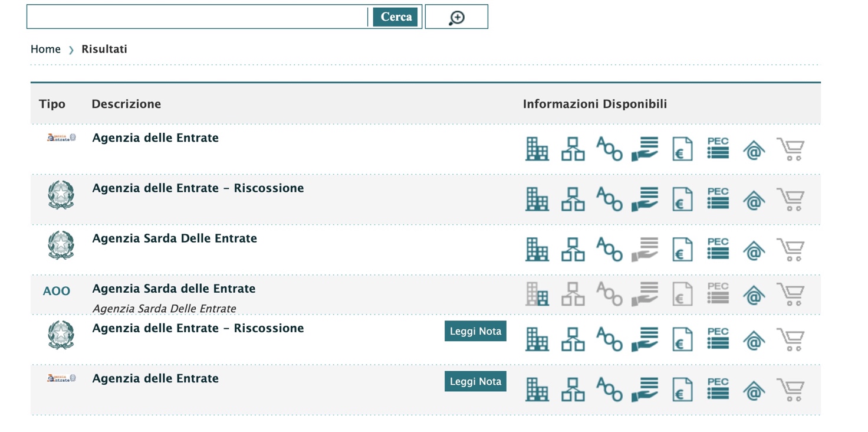Click euro invoice icon in Agenzia delle Entrate row with Leggi Nota
Image resolution: width=868 pixels, height=432 pixels.
pos(682,390)
